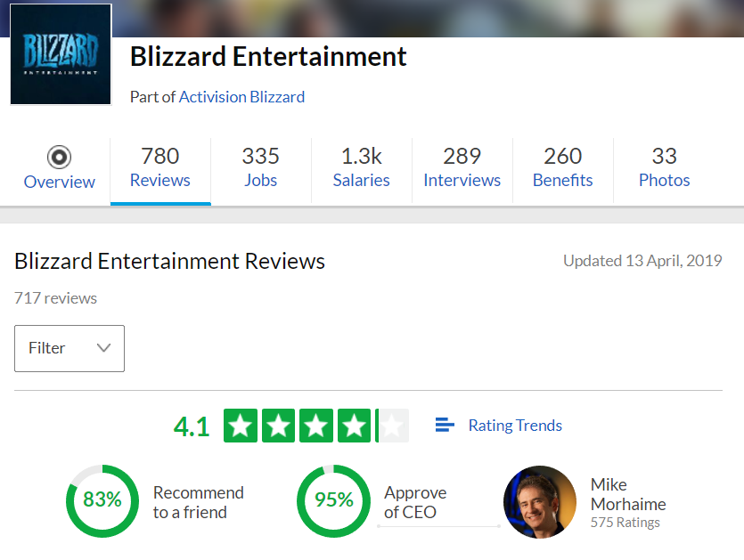Image resolution: width=744 pixels, height=560 pixels.
Task: Click the Rating Trends bars icon
Action: [445, 425]
